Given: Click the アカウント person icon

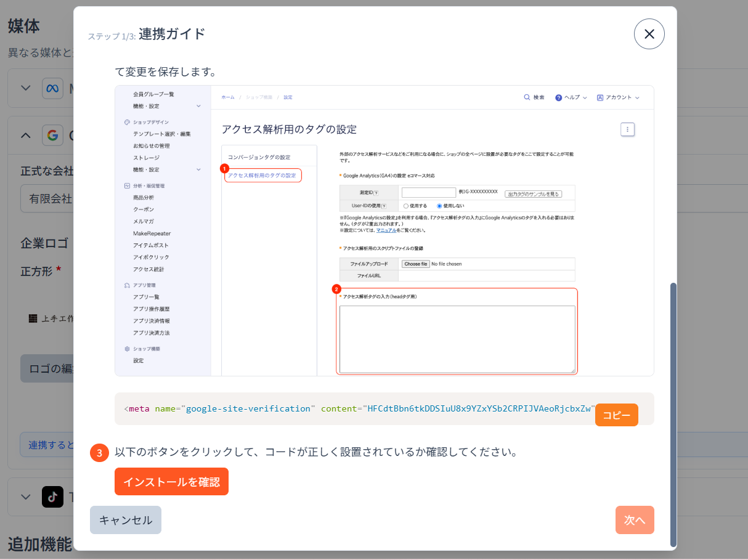Looking at the screenshot, I should pos(600,97).
